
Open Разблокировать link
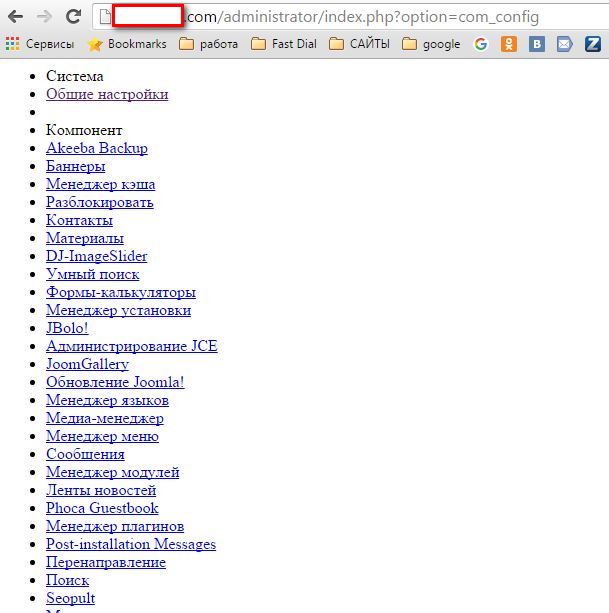click(x=100, y=202)
